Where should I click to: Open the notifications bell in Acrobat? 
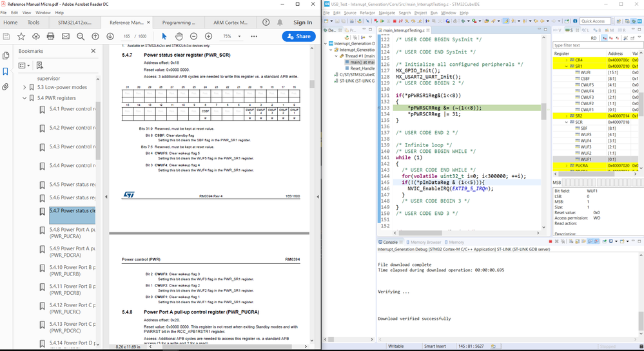[x=280, y=22]
